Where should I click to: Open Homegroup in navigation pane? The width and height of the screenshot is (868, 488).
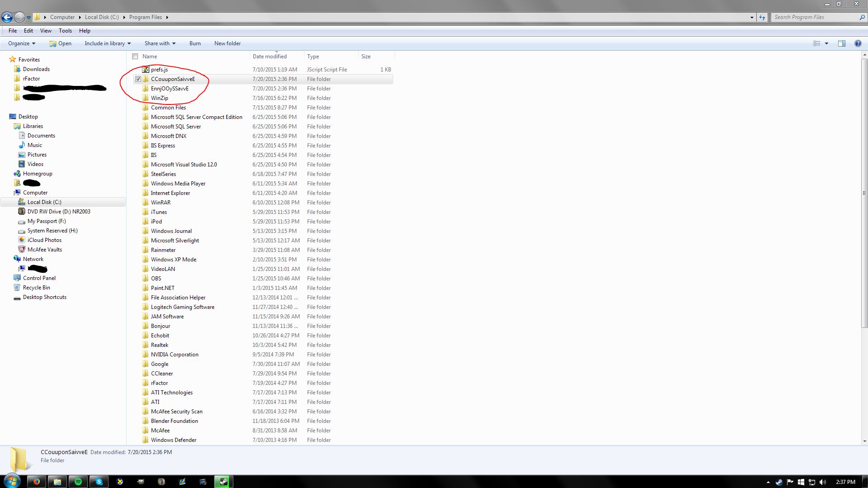(x=38, y=174)
